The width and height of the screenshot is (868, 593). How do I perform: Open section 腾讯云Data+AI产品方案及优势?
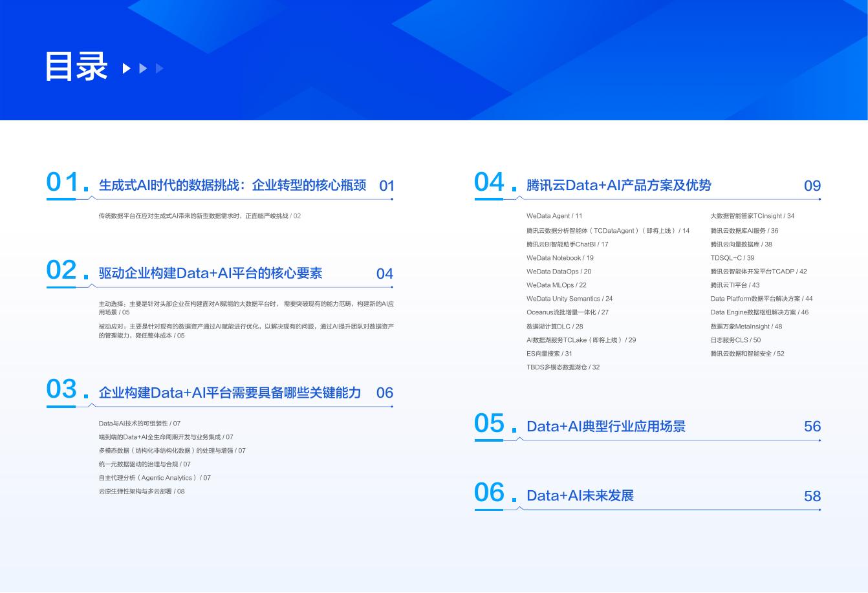click(619, 186)
